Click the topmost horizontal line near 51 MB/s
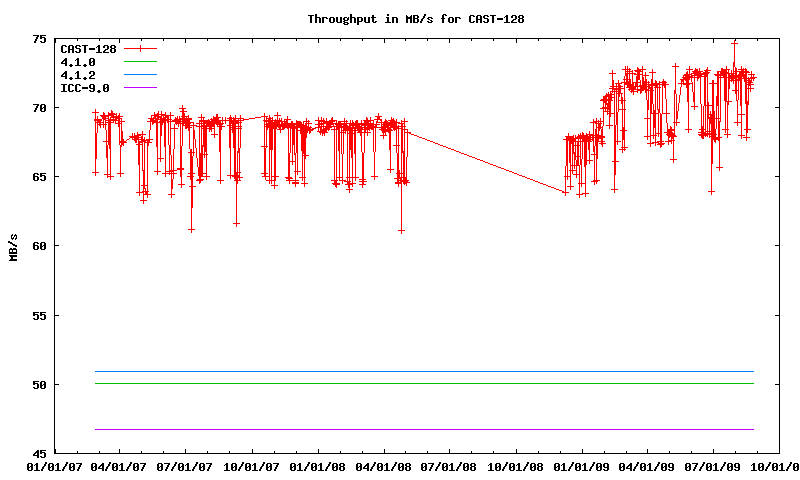Screen dimensions: 800x480 click(x=420, y=371)
